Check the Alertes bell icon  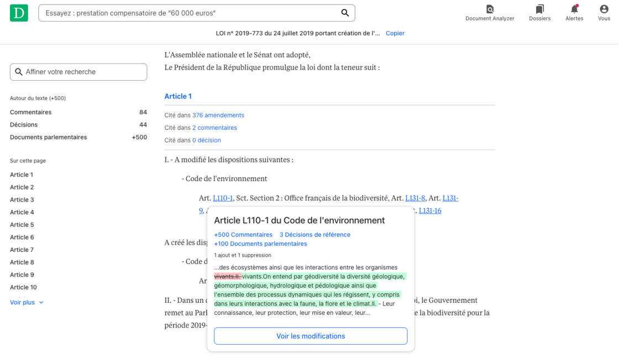pos(574,9)
